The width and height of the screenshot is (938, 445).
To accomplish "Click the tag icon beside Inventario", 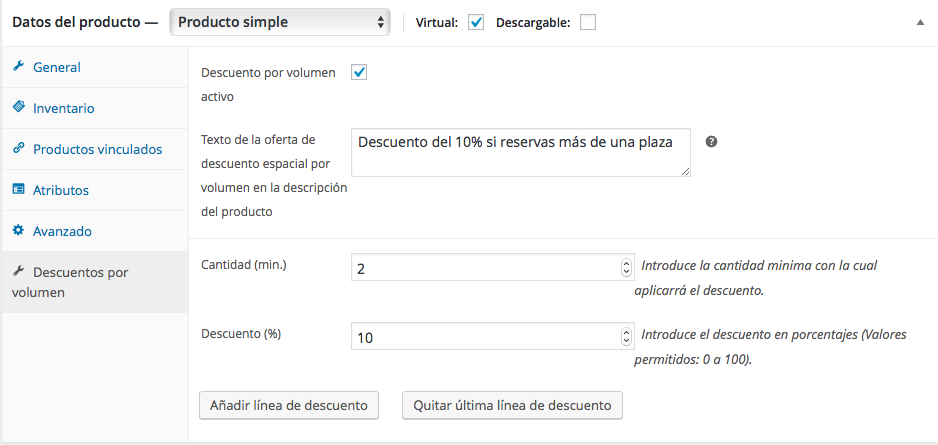I will 19,107.
